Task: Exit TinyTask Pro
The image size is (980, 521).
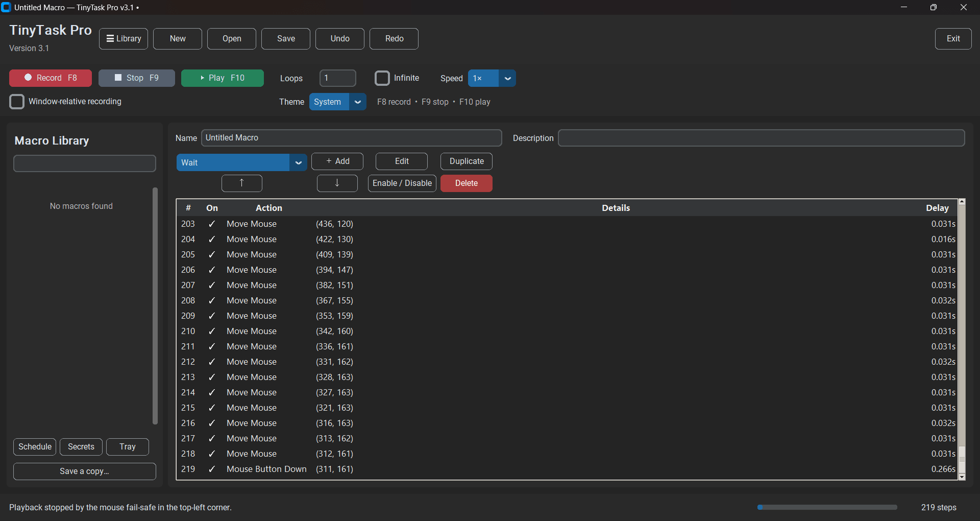Action: pyautogui.click(x=953, y=39)
